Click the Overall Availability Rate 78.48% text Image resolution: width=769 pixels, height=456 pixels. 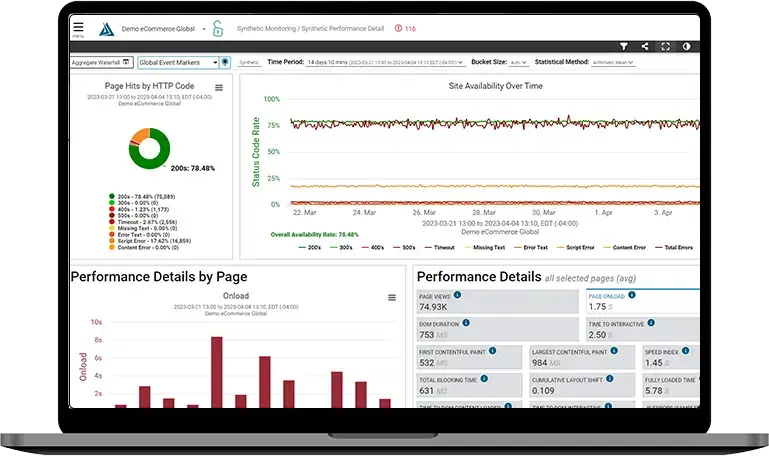314,235
